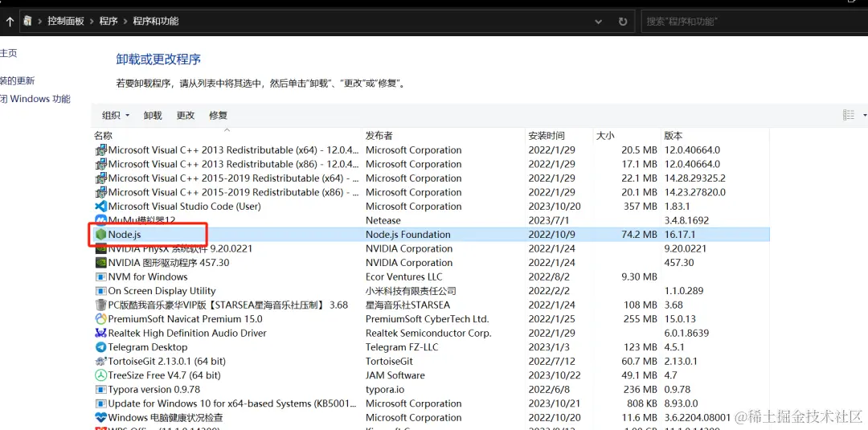Click the TreeSize Free icon

[100, 375]
